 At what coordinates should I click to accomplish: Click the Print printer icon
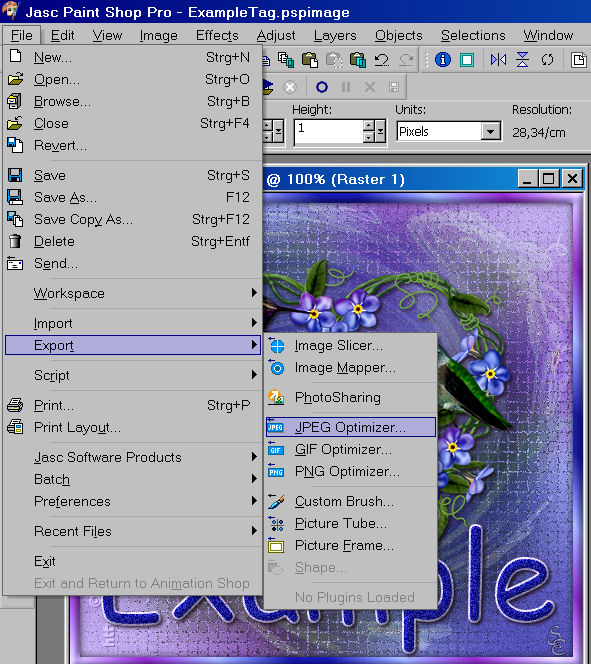(15, 405)
